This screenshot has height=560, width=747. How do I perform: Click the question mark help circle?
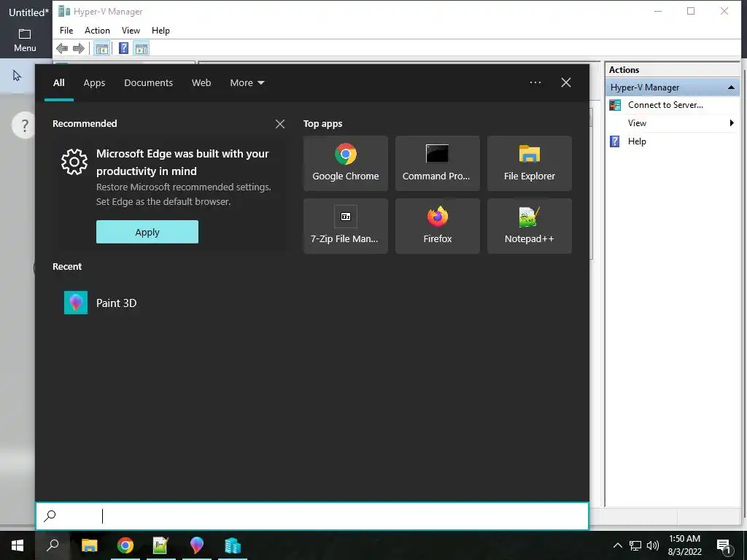[24, 125]
